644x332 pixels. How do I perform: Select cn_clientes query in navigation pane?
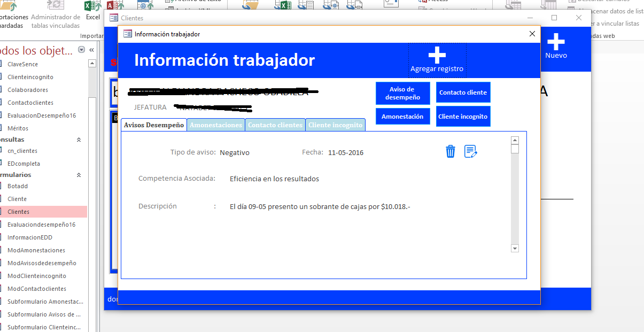[22, 151]
